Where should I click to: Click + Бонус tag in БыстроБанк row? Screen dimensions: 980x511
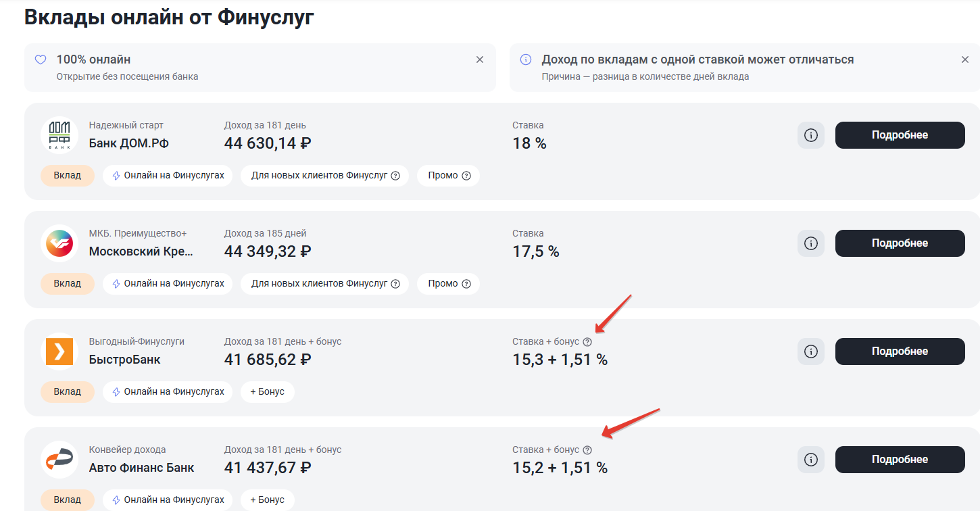click(x=267, y=392)
